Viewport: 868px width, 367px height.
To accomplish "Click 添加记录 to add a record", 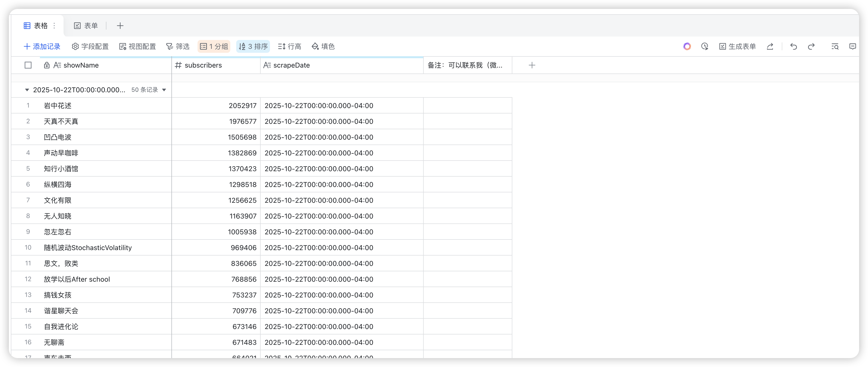I will pos(42,47).
